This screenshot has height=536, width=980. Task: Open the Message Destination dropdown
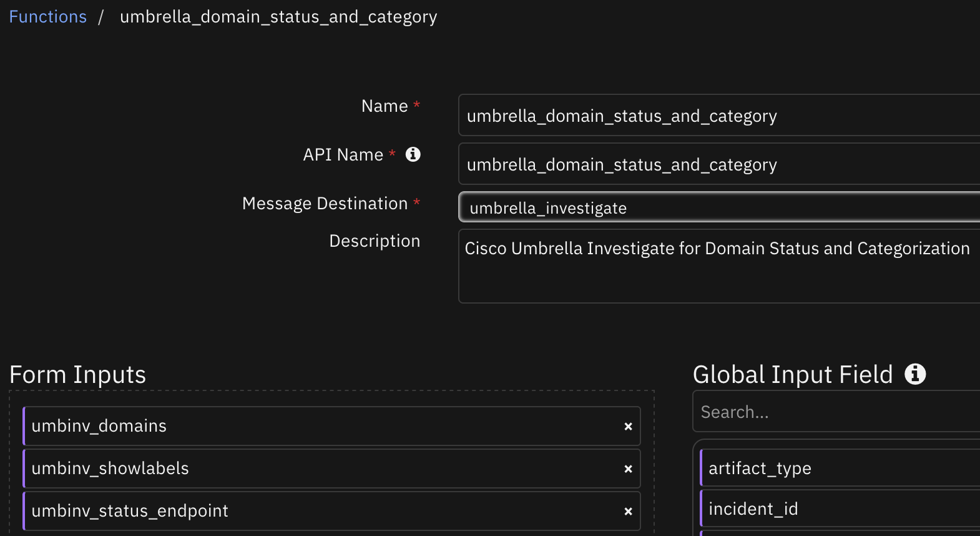tap(719, 207)
